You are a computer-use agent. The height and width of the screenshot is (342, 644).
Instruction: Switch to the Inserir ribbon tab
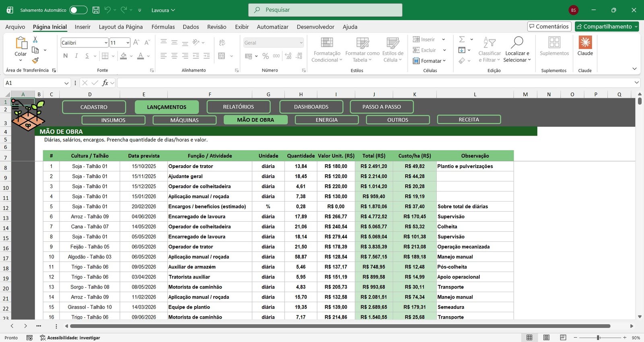[83, 27]
